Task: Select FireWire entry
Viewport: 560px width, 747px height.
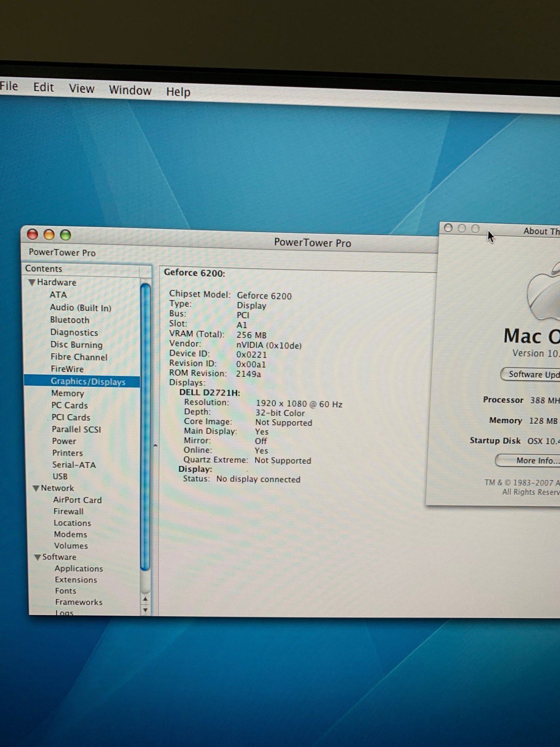Action: pos(67,369)
